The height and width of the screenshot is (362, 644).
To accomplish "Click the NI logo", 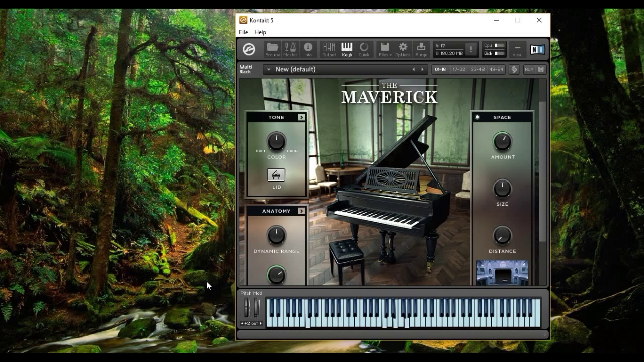I will coord(537,49).
